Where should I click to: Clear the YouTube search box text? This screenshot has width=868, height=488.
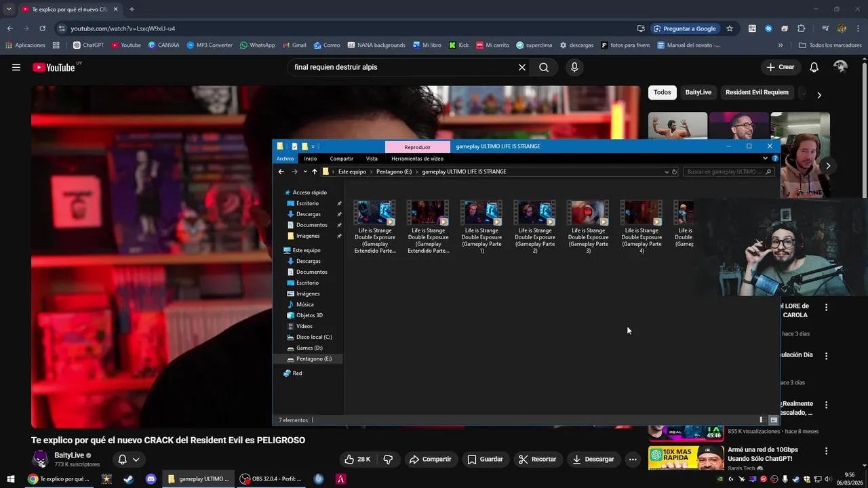pos(522,67)
